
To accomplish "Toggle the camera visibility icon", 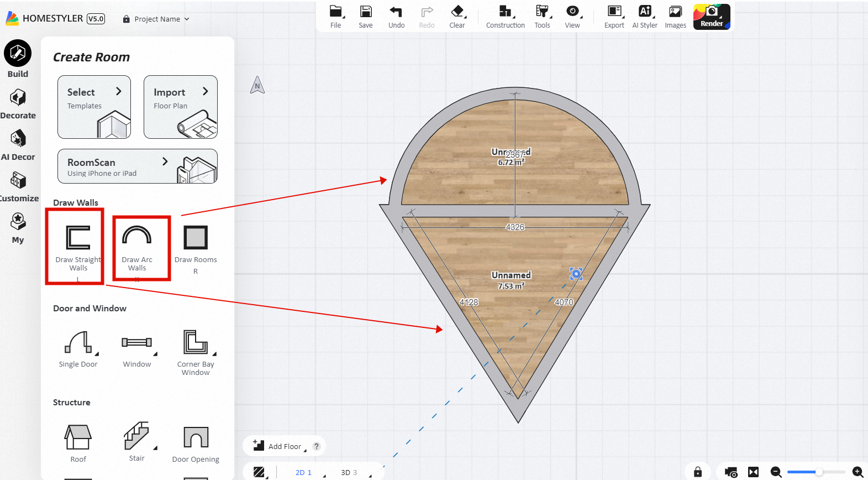I will (732, 472).
